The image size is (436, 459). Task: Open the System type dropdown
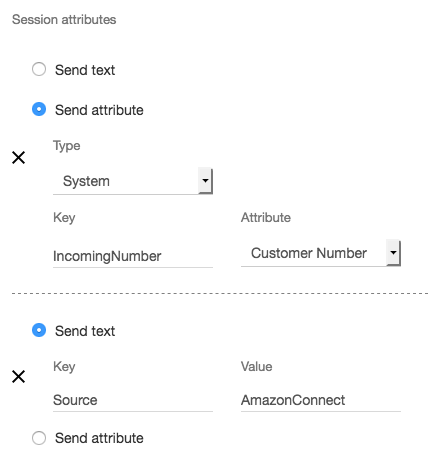point(133,181)
